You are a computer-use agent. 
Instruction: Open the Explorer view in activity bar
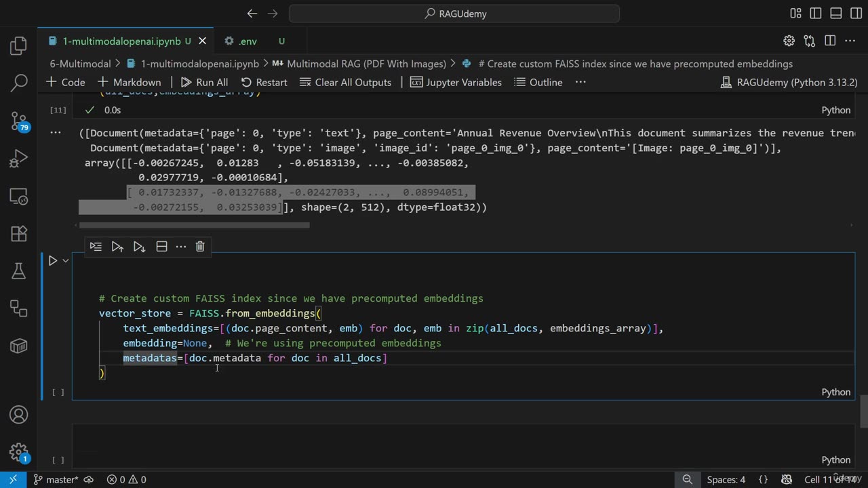(18, 46)
